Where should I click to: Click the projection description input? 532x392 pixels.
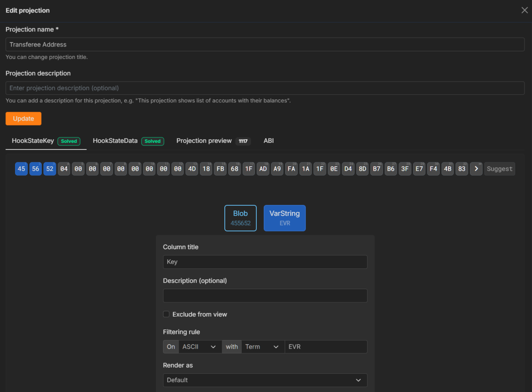[265, 88]
